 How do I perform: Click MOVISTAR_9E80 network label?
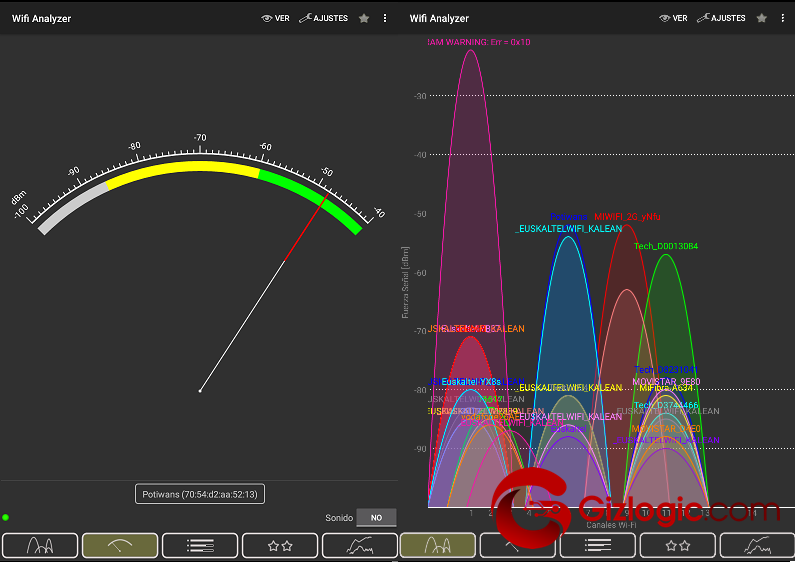pyautogui.click(x=666, y=381)
